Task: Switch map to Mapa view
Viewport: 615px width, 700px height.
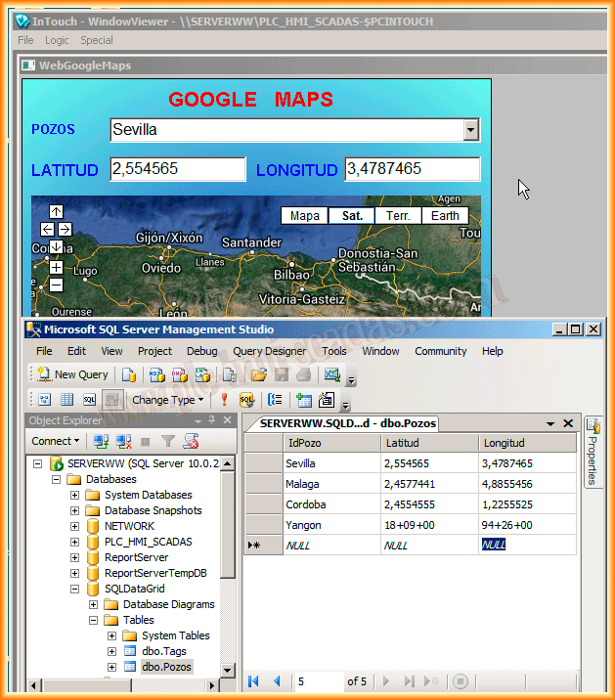Action: pyautogui.click(x=304, y=216)
